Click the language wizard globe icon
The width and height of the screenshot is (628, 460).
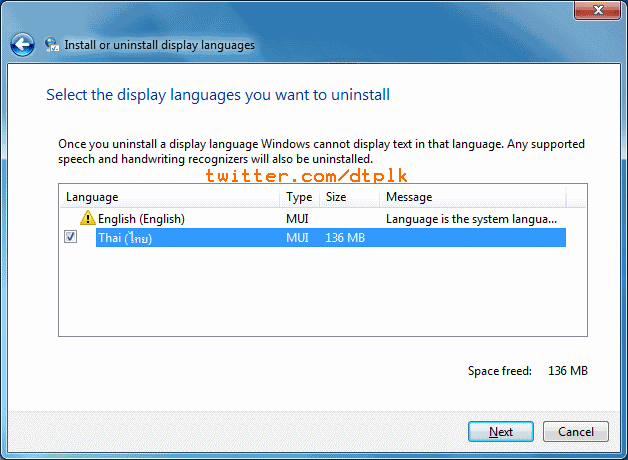coord(52,45)
